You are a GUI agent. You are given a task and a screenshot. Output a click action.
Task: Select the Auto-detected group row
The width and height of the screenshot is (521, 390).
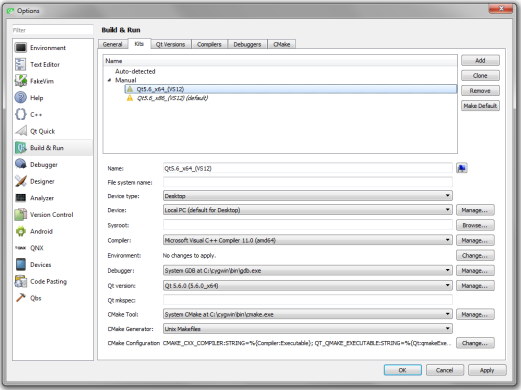[x=135, y=71]
